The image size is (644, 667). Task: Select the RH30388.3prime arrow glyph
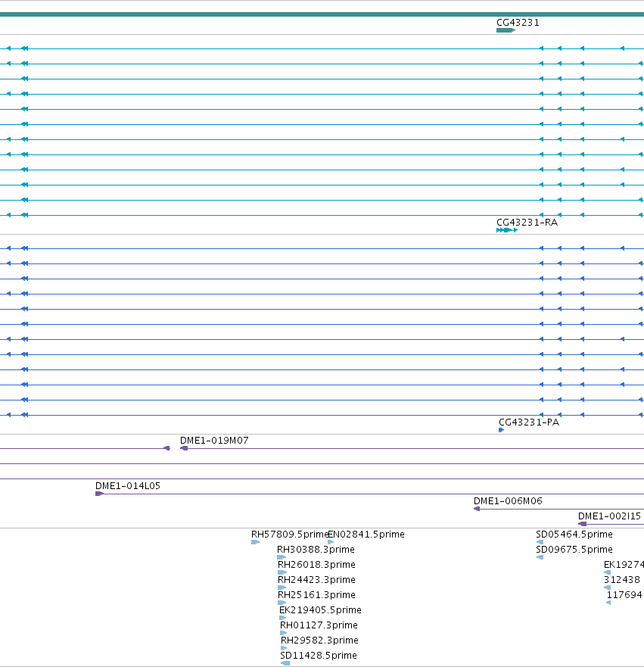282,557
